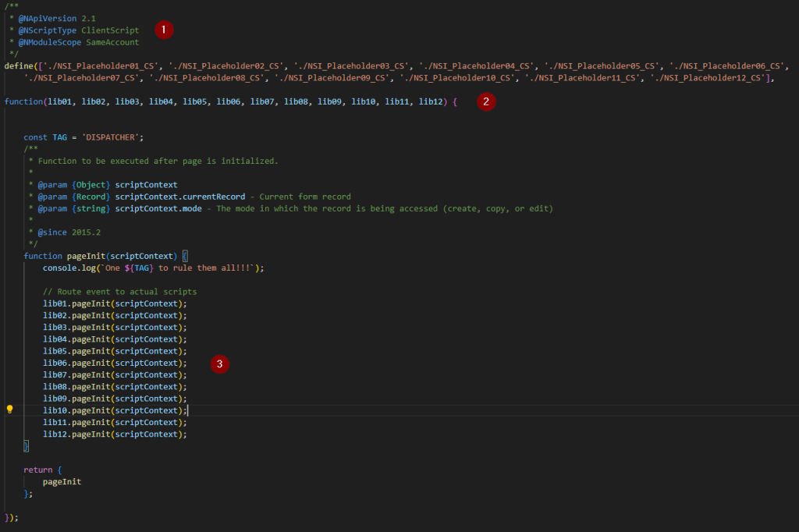This screenshot has height=532, width=799.
Task: Click the 'lib01.pageInit(scriptContext);' line
Action: (115, 303)
